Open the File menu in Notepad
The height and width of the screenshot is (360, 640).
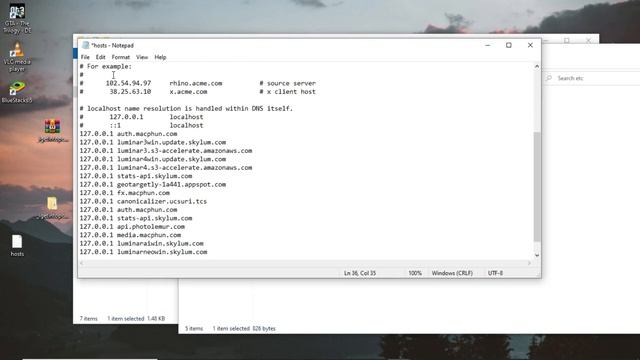(85, 57)
